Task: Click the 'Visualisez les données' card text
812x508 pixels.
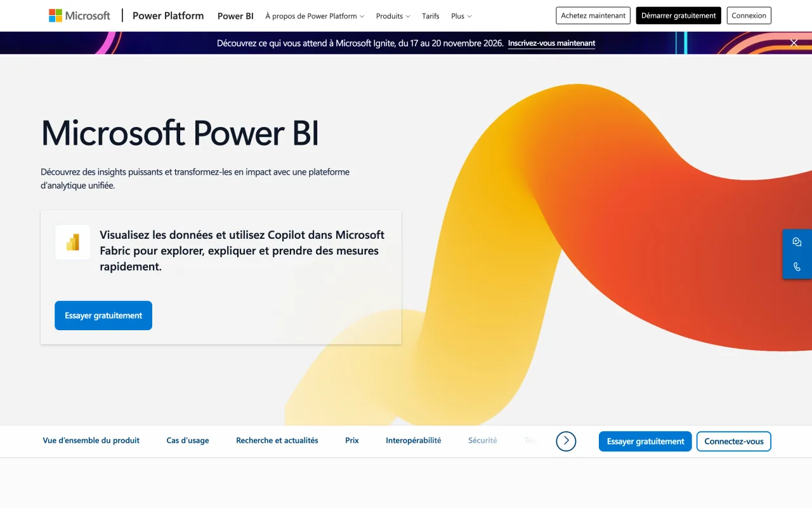Action: 242,251
